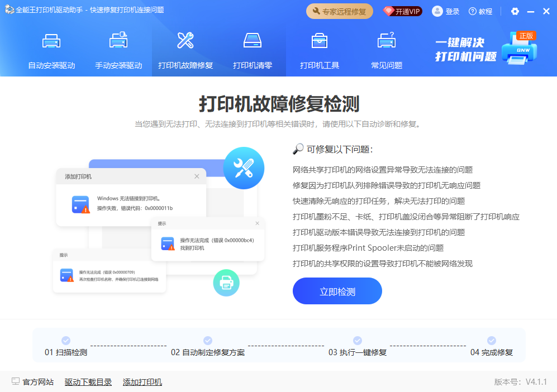Open the 官方网站 link
The height and width of the screenshot is (392, 557).
(x=32, y=382)
